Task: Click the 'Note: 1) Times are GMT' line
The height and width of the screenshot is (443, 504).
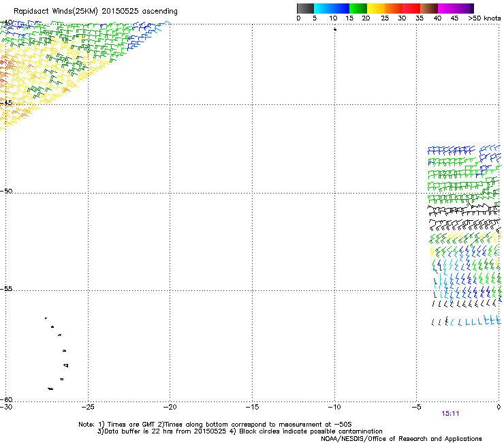Action: 215,425
